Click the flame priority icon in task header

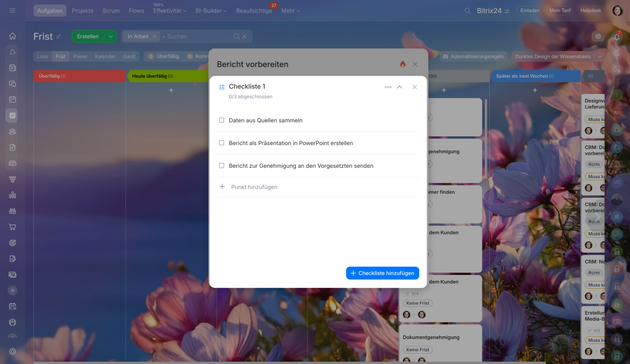(403, 64)
